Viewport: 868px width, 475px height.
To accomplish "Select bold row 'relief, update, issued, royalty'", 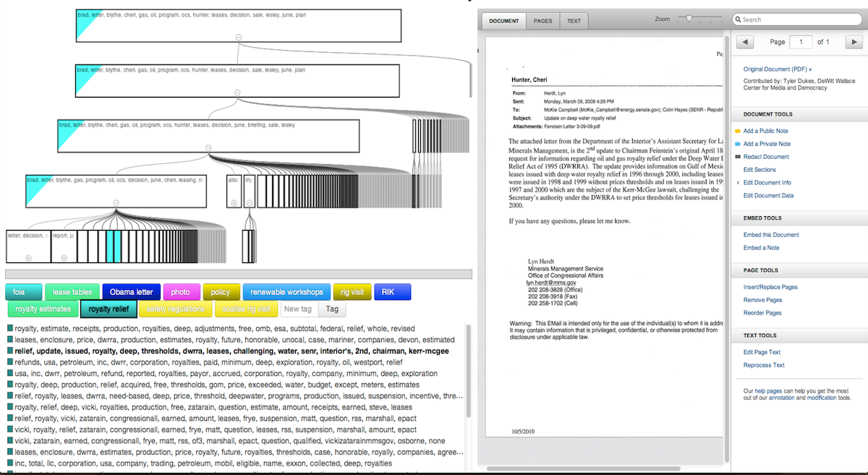I will click(x=229, y=351).
